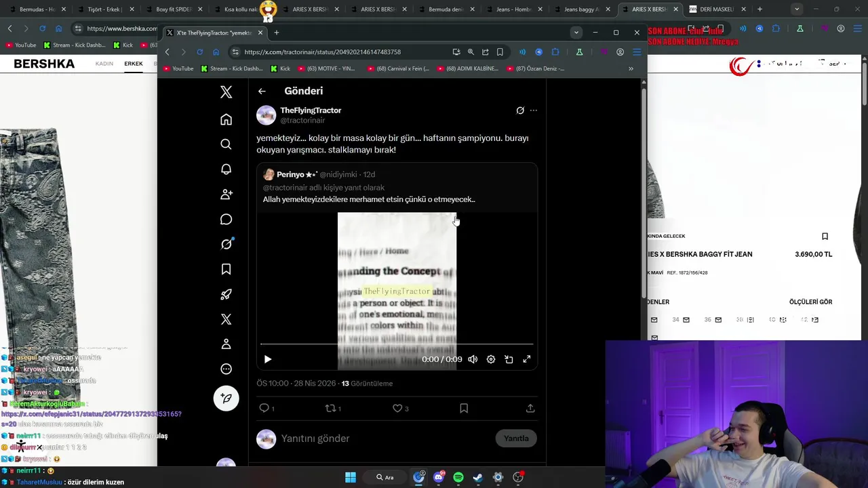The image size is (868, 488).
Task: Click the home button in X window toolbar
Action: click(x=216, y=52)
